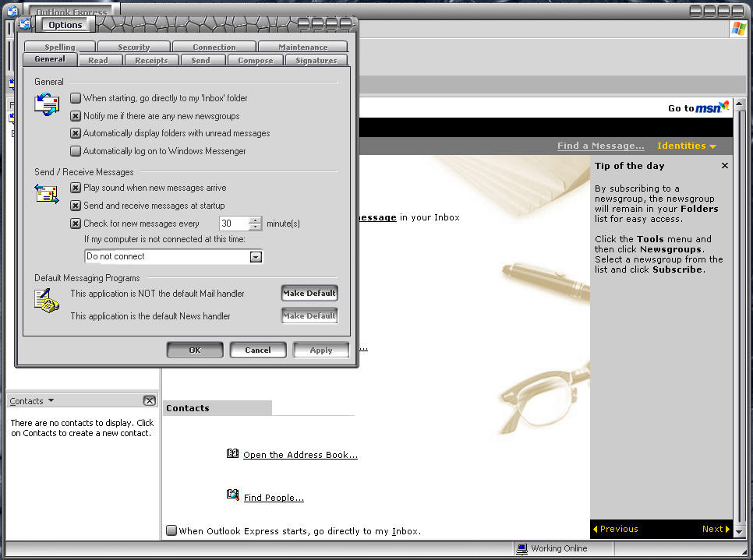
Task: Click the Find People link
Action: 274,498
